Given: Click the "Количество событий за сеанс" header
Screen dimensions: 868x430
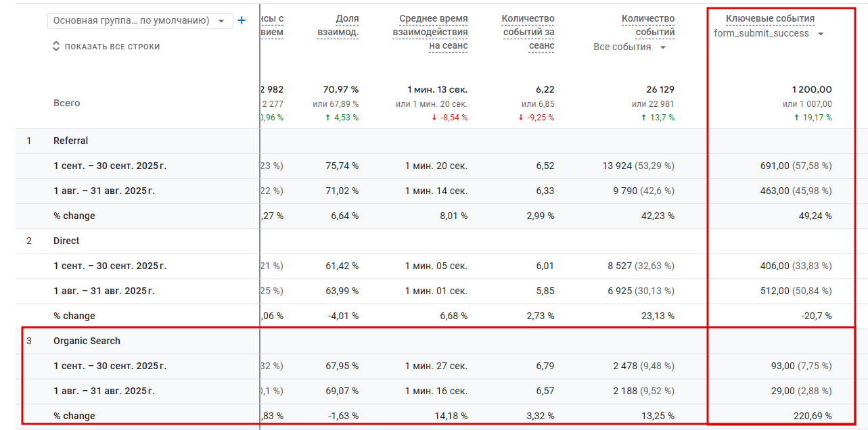Looking at the screenshot, I should tap(528, 32).
